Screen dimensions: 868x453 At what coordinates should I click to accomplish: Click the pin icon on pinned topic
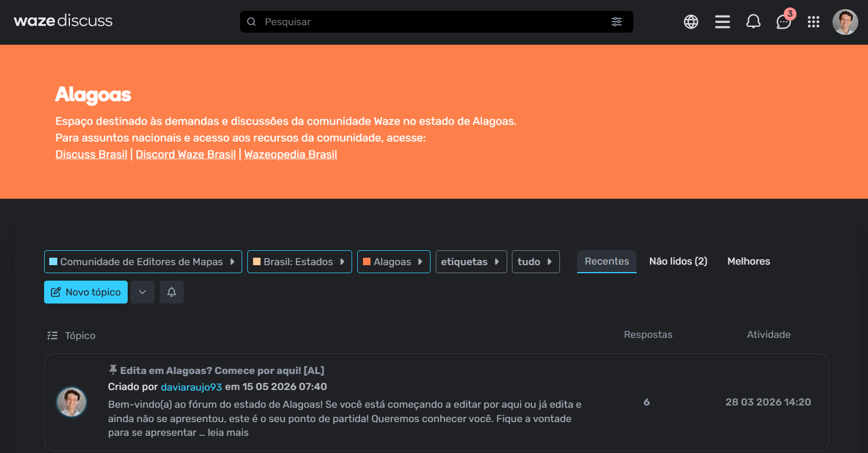click(x=113, y=370)
